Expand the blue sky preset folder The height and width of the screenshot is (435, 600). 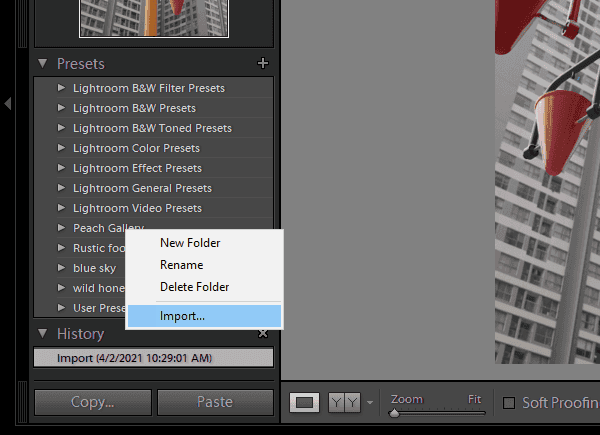(61, 268)
